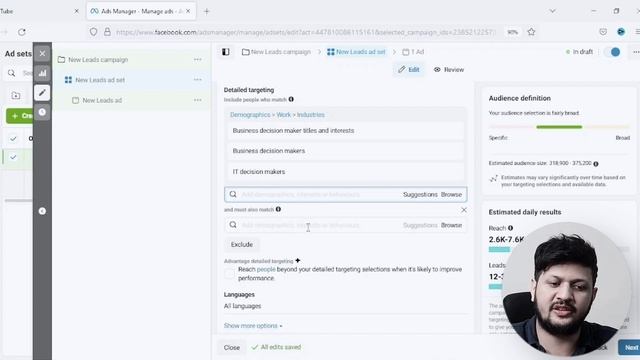Click Browse in first targeting field
This screenshot has width=640, height=360.
[451, 195]
